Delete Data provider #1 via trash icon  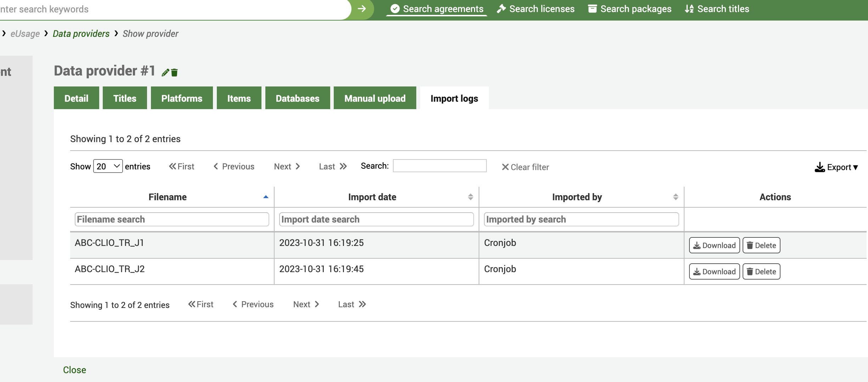coord(174,72)
